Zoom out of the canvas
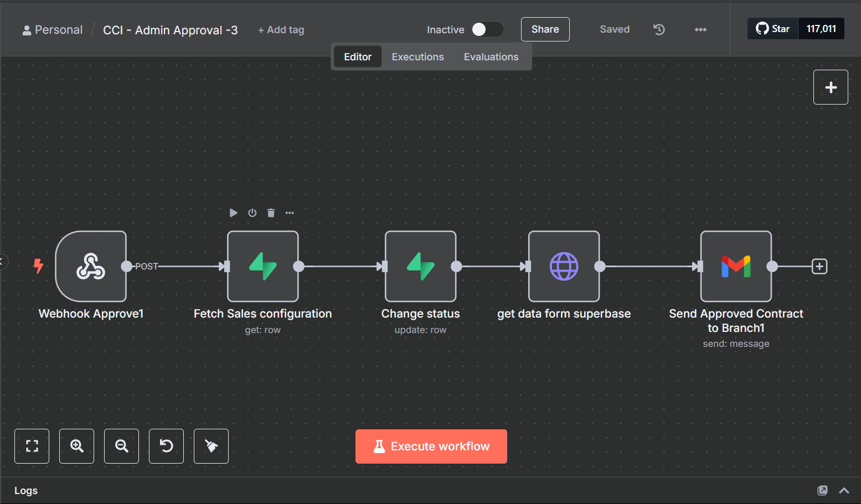Image resolution: width=861 pixels, height=504 pixels. 121,446
